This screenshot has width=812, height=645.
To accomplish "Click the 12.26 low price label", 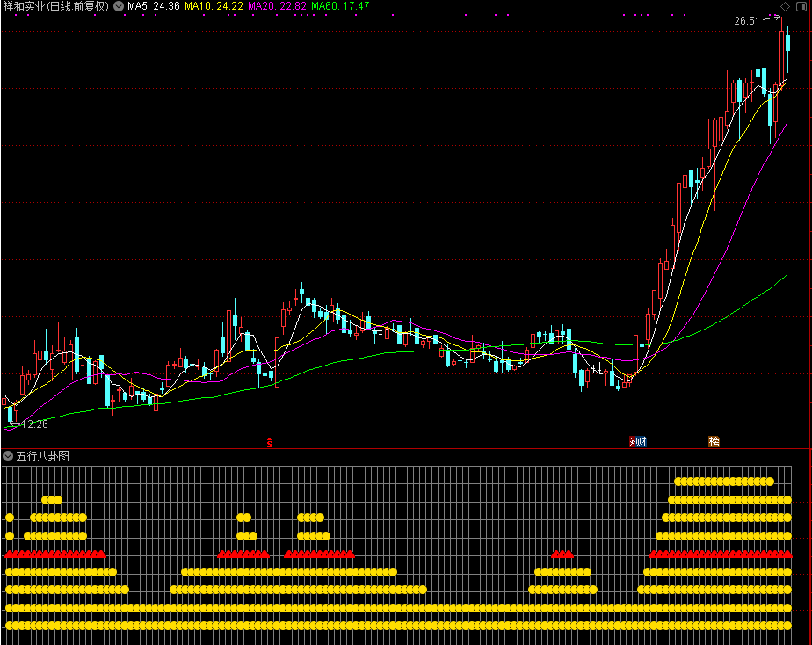I will (35, 424).
